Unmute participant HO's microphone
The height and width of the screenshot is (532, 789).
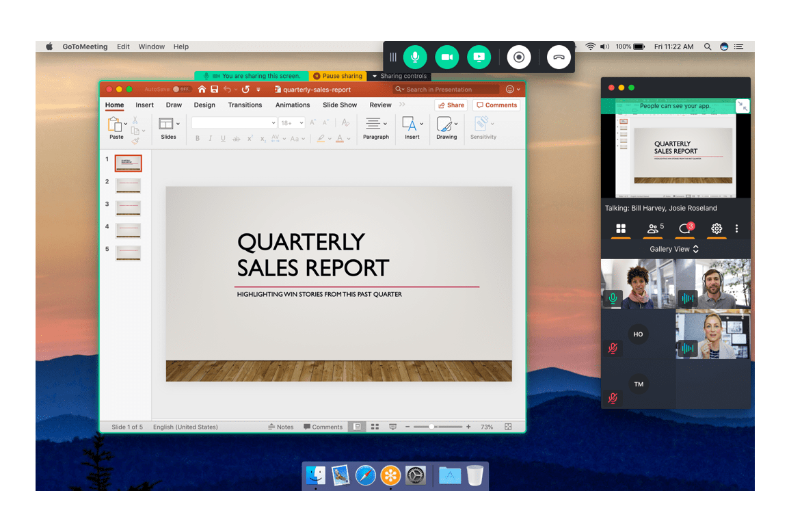click(x=613, y=348)
